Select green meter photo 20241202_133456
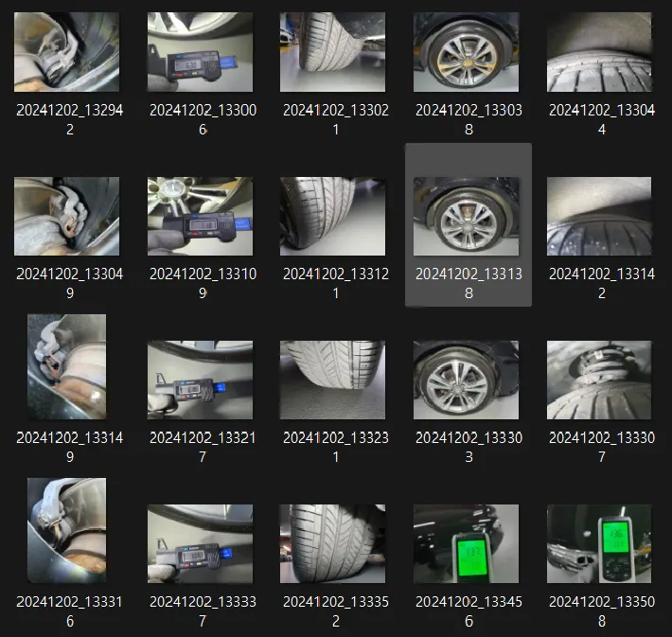Image resolution: width=672 pixels, height=637 pixels. coord(466,543)
